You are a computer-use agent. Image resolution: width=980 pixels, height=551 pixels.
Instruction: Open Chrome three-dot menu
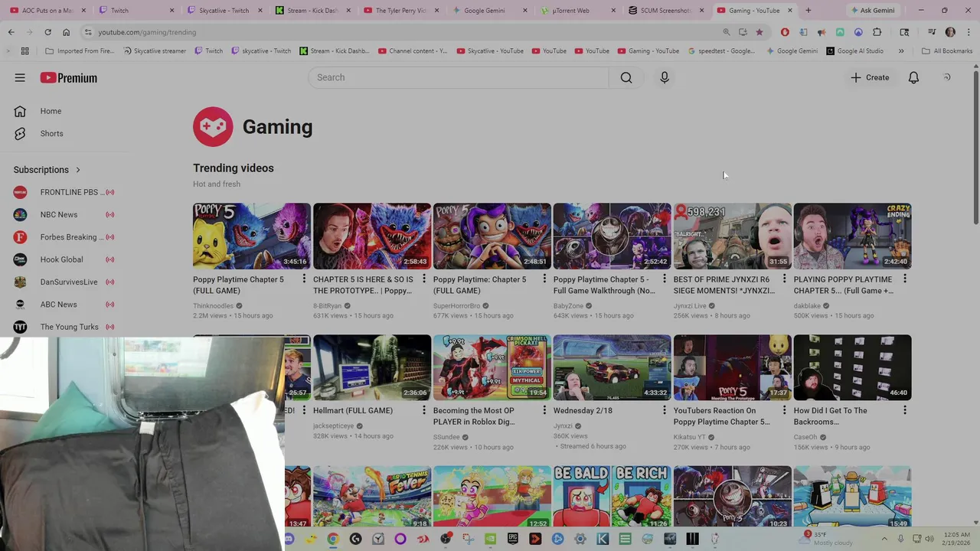tap(967, 32)
